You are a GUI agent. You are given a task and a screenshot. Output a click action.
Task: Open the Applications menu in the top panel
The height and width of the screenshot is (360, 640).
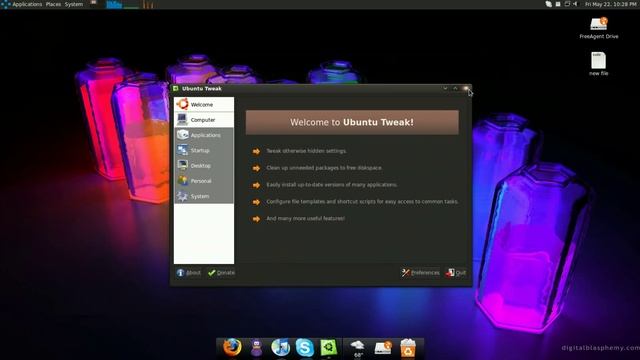(x=27, y=4)
